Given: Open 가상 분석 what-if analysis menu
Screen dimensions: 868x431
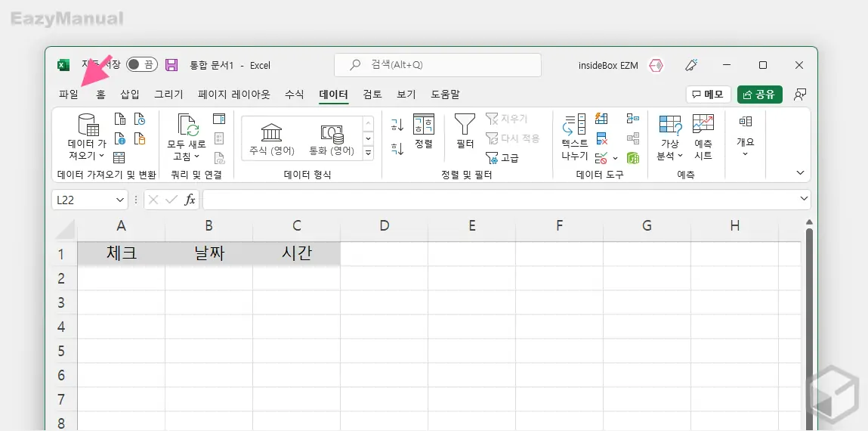Looking at the screenshot, I should click(670, 138).
